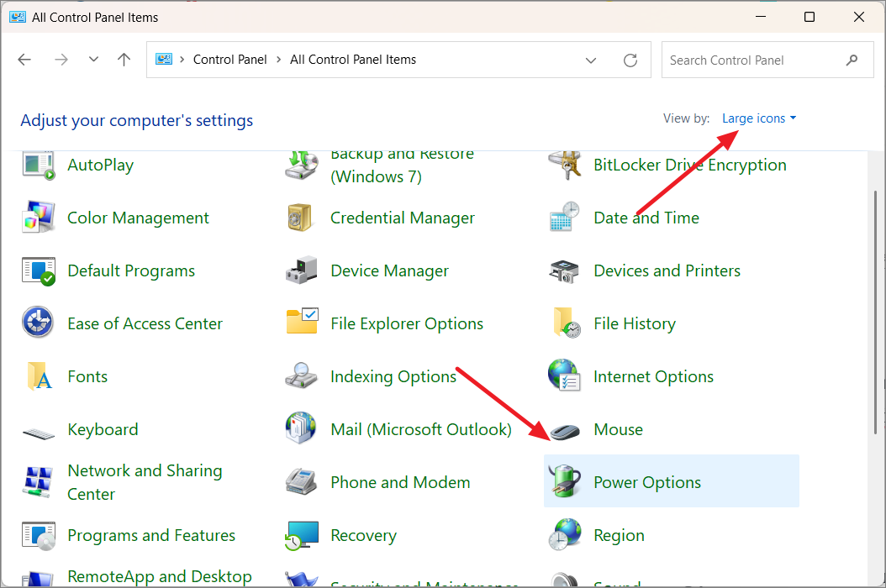Open the Color Management monitor icon
Image resolution: width=886 pixels, height=588 pixels.
39,218
